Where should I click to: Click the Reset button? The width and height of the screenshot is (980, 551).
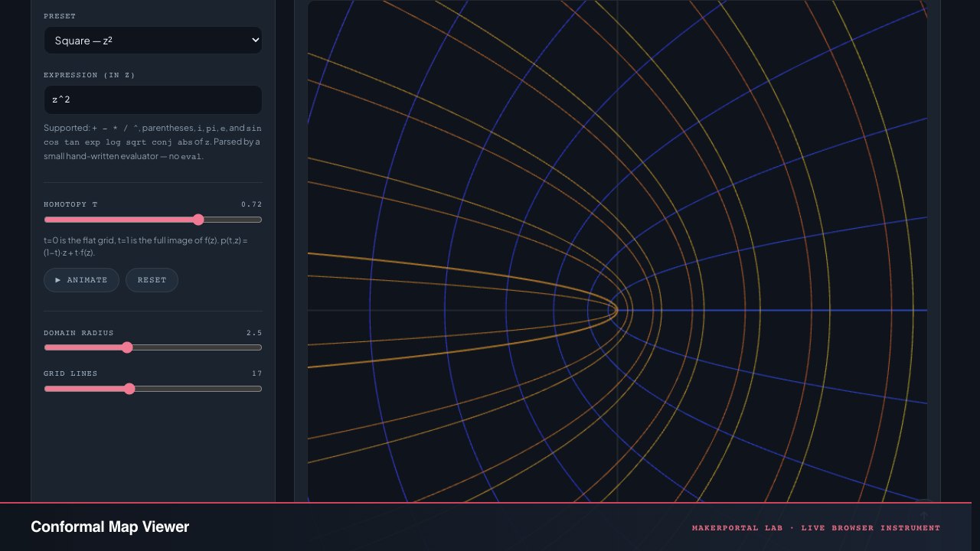coord(152,280)
